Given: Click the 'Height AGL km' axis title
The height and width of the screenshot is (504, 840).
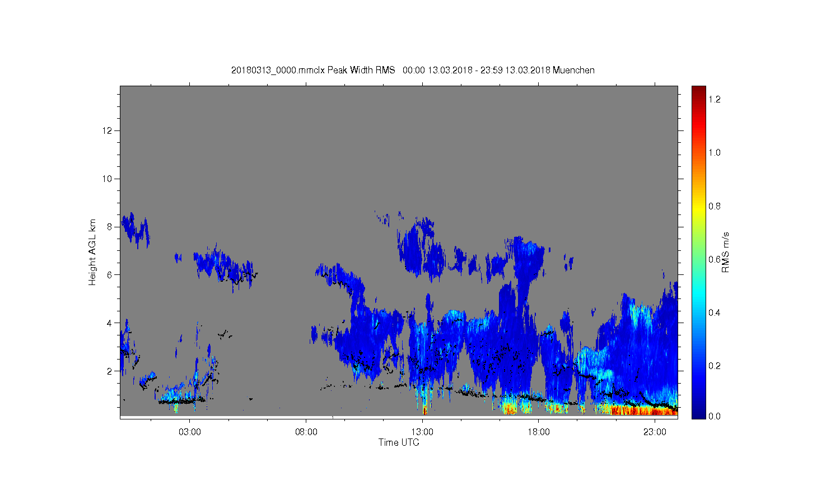Looking at the screenshot, I should click(92, 252).
